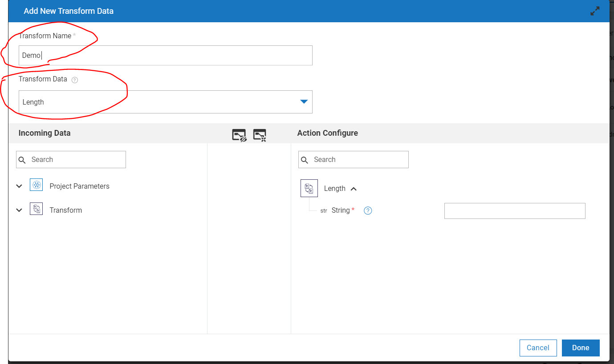Cancel the new transform dialog
The width and height of the screenshot is (614, 364).
(538, 348)
